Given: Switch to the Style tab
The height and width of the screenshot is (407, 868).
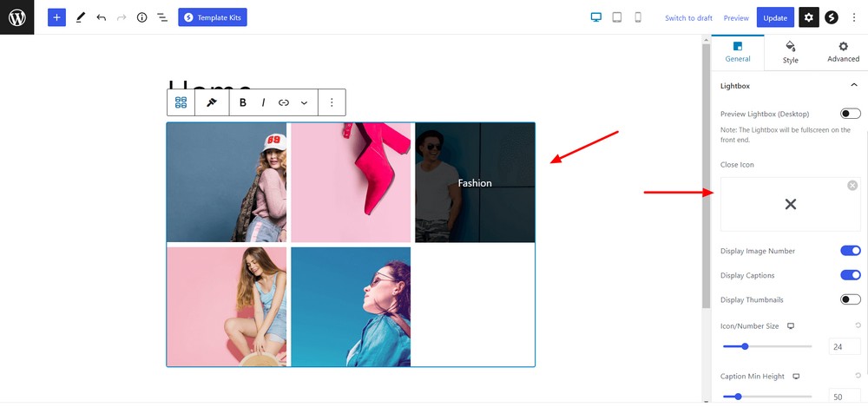Looking at the screenshot, I should [791, 52].
